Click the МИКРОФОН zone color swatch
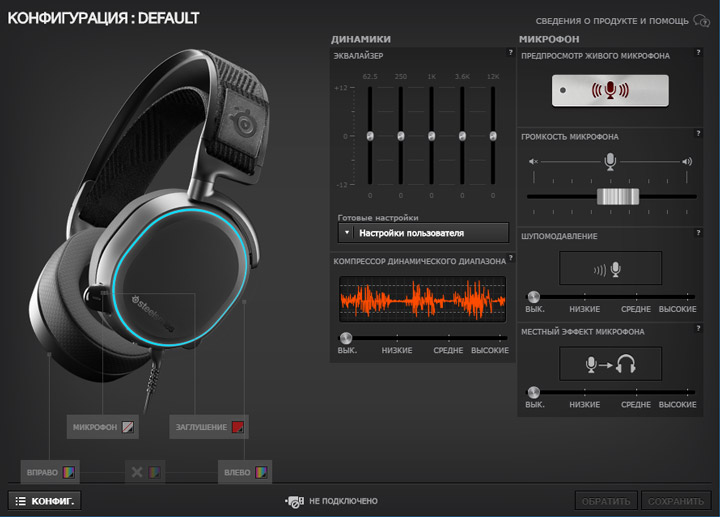This screenshot has width=720, height=517. tap(128, 427)
